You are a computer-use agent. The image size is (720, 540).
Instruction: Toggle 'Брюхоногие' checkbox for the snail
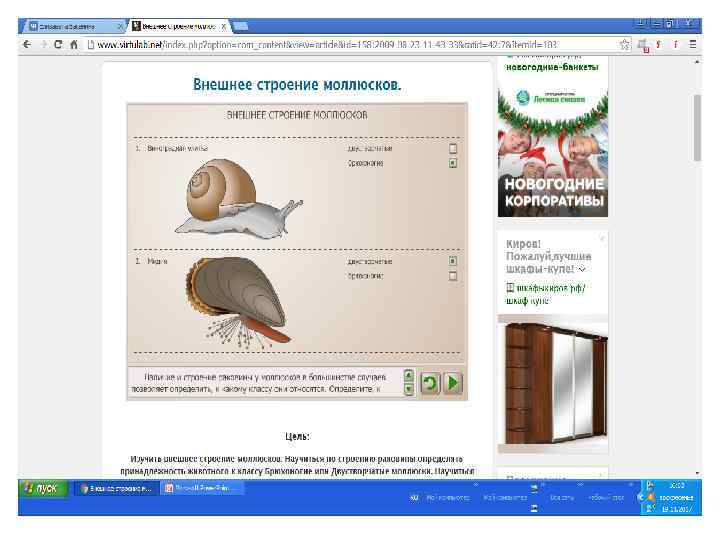[x=453, y=163]
